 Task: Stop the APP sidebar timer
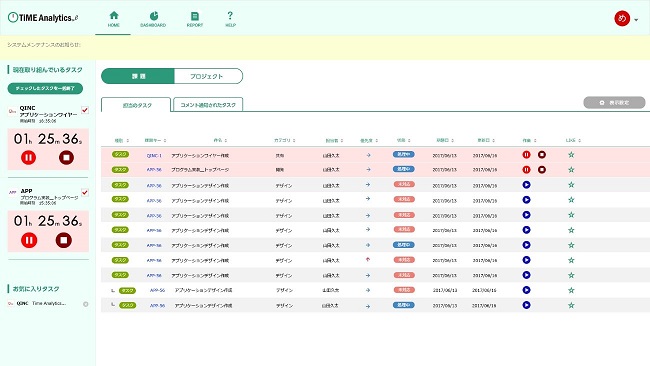(63, 240)
